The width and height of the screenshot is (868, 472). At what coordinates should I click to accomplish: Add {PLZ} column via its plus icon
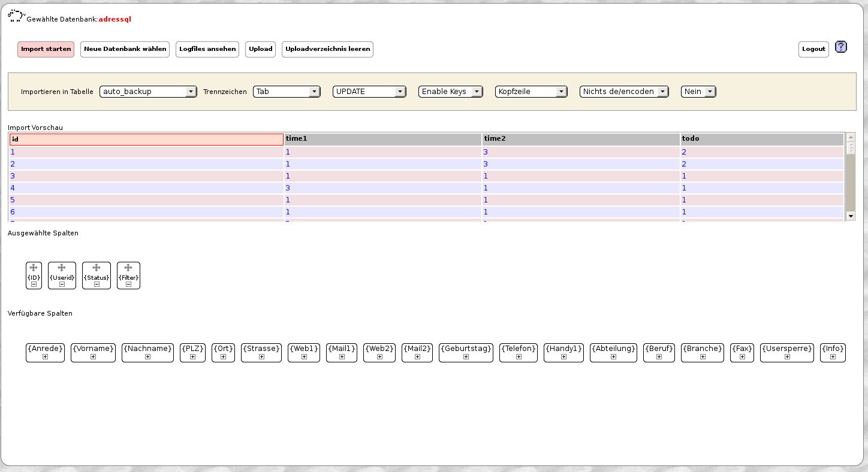pos(192,357)
